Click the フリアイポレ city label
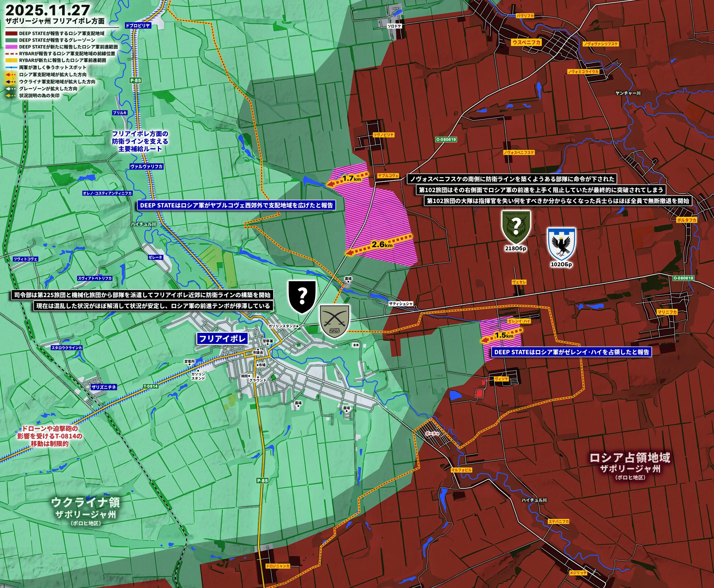 (222, 338)
